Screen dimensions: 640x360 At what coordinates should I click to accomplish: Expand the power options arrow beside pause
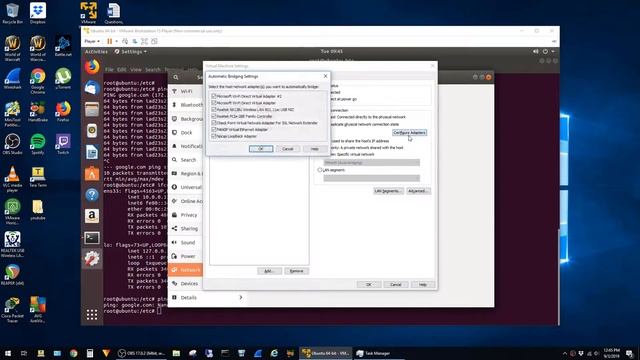(x=116, y=41)
